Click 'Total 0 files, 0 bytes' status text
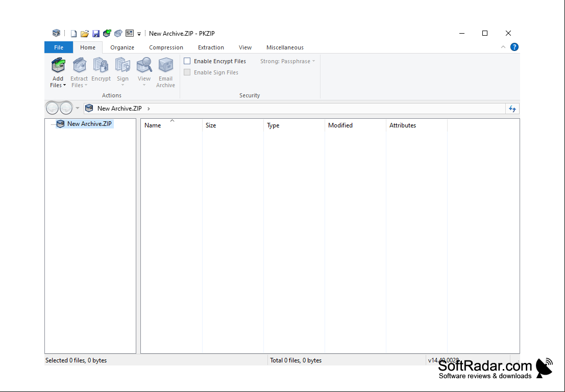Image resolution: width=565 pixels, height=392 pixels. [x=296, y=360]
